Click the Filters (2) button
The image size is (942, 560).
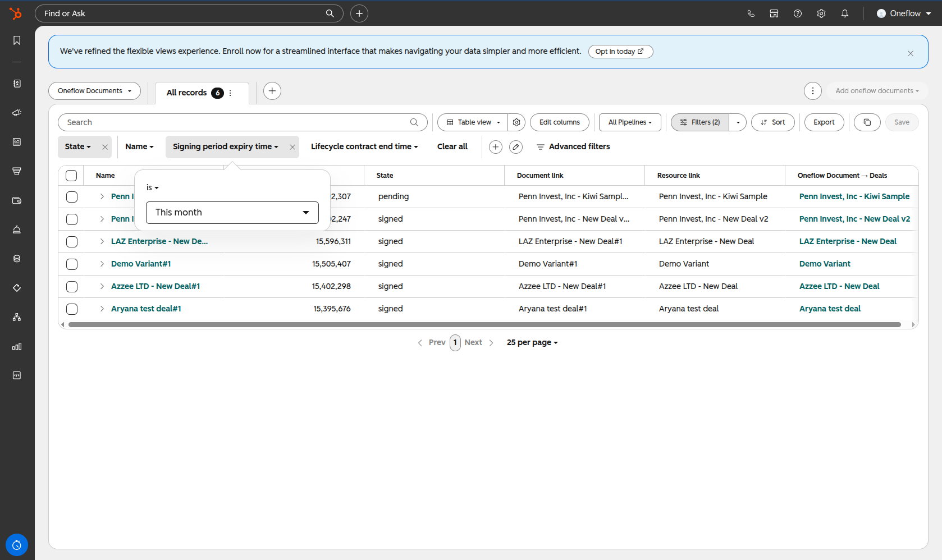click(x=700, y=122)
